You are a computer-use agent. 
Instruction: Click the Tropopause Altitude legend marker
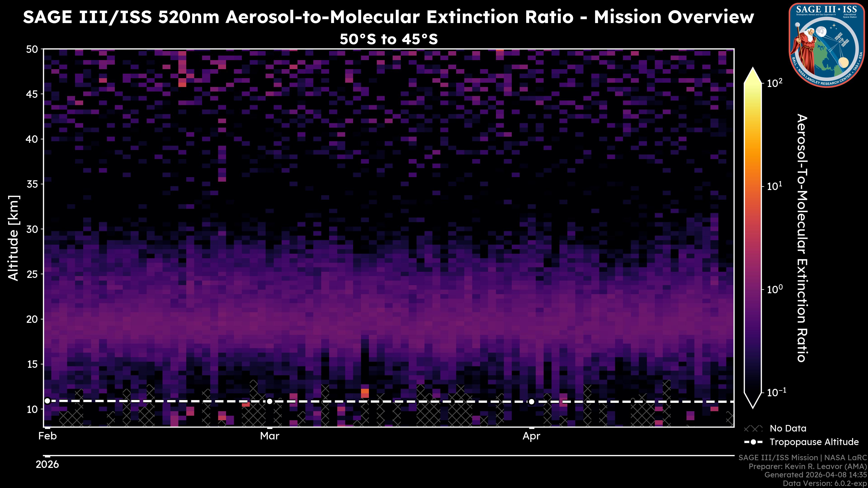pos(753,442)
